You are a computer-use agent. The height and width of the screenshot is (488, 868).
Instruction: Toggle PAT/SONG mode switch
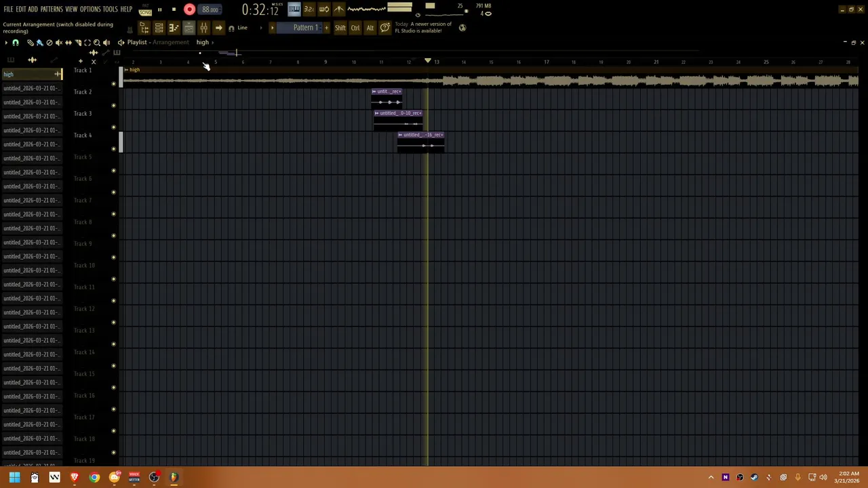(x=145, y=9)
